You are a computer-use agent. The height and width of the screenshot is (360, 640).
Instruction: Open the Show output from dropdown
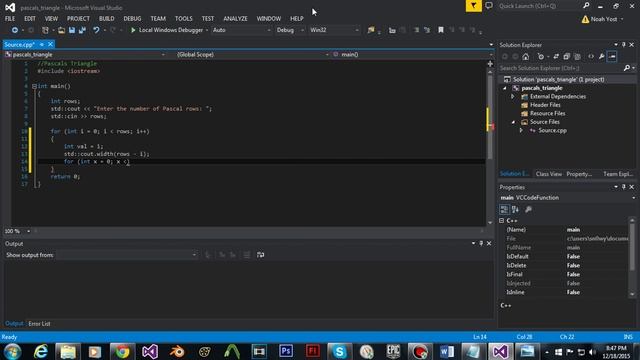click(127, 255)
